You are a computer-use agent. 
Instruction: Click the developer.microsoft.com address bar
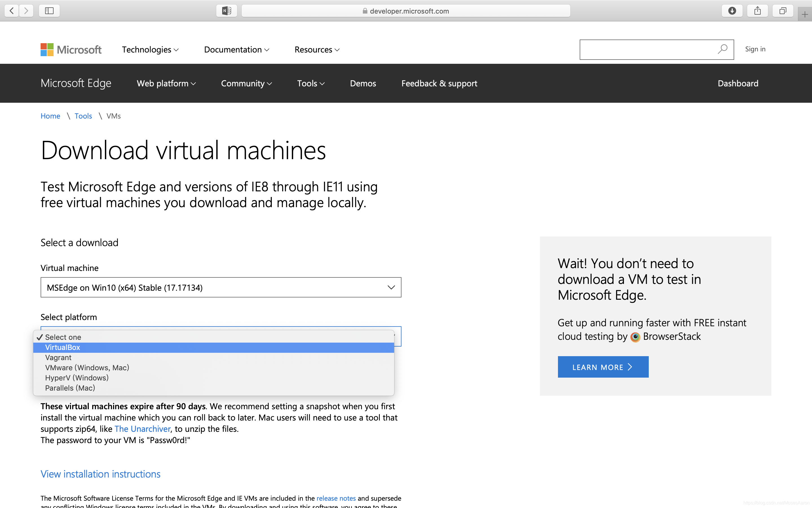click(x=406, y=11)
